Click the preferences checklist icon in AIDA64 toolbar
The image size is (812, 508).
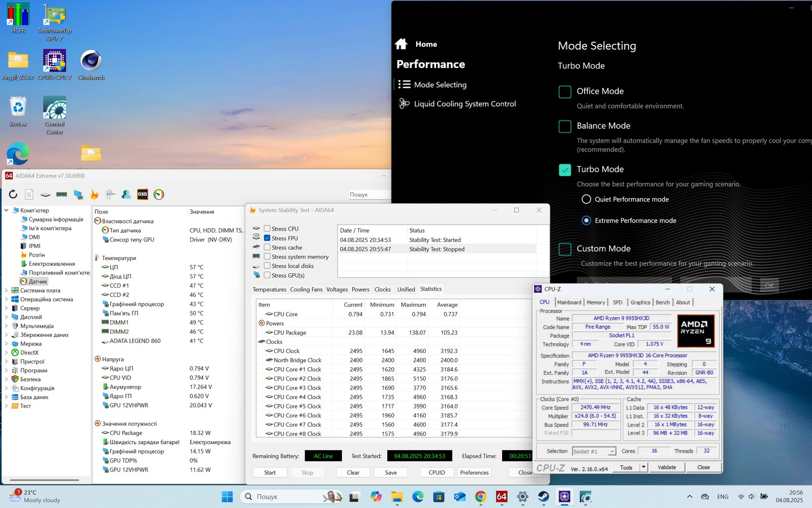pyautogui.click(x=111, y=194)
